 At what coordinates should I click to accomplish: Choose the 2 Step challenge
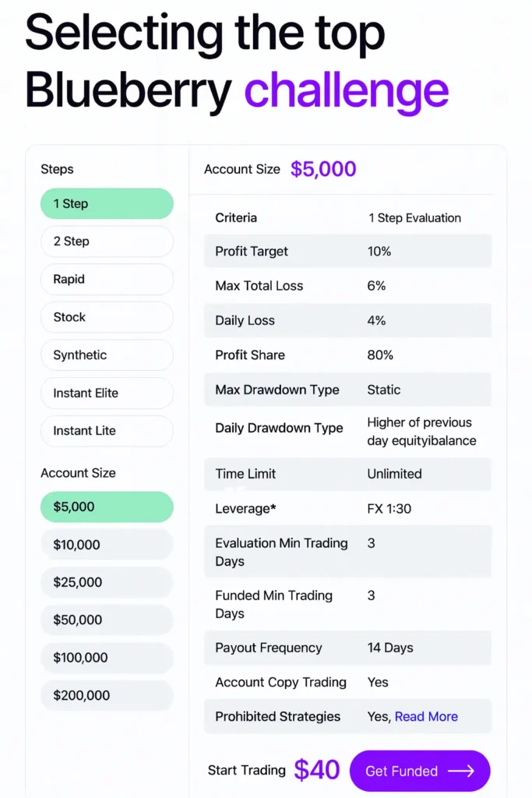point(107,242)
